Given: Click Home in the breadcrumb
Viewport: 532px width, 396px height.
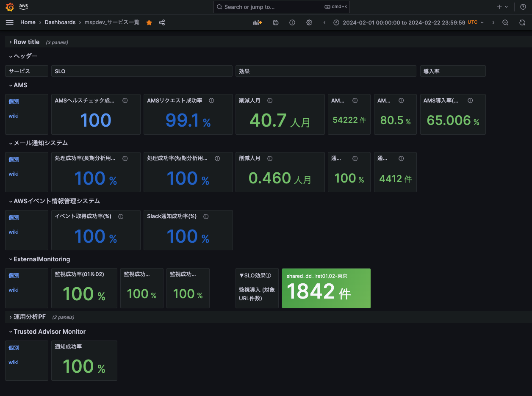Looking at the screenshot, I should 28,22.
